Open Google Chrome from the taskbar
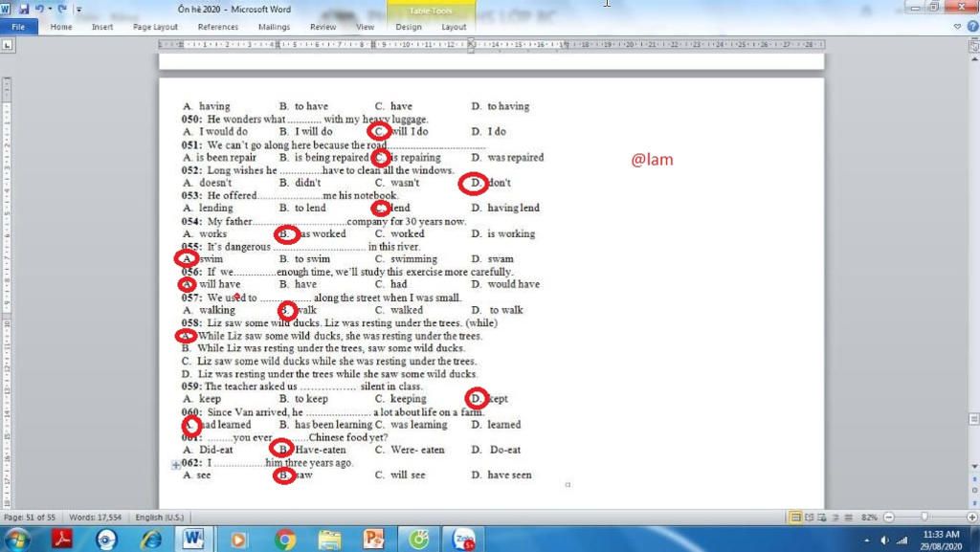 point(284,539)
